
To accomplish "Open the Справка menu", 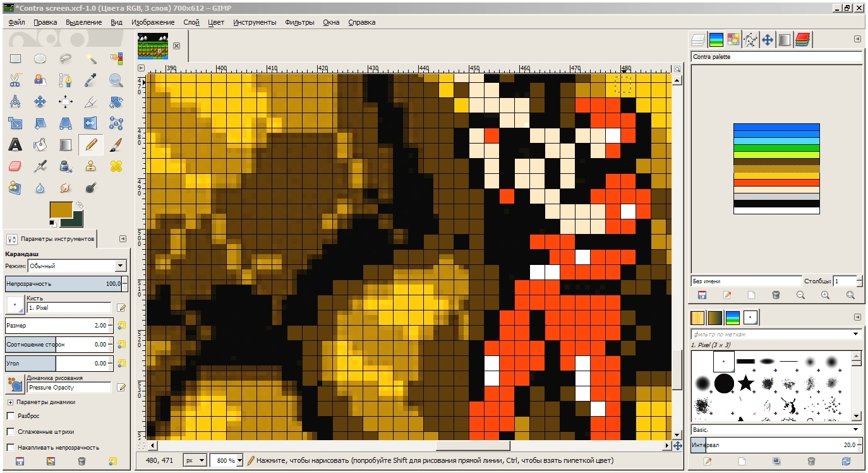I will pyautogui.click(x=361, y=22).
